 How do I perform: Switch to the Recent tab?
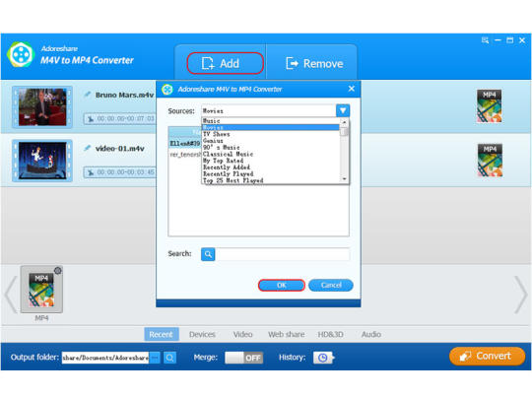click(x=162, y=335)
